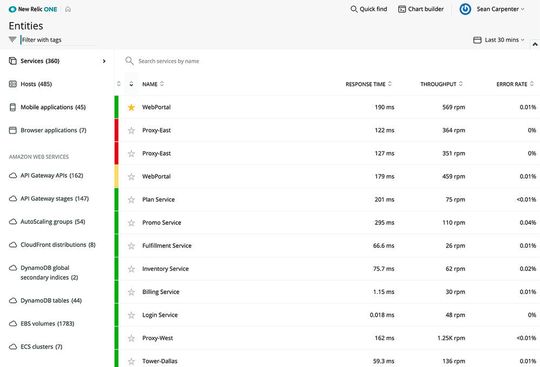Click the filter funnel icon
The height and width of the screenshot is (367, 540).
click(x=12, y=40)
